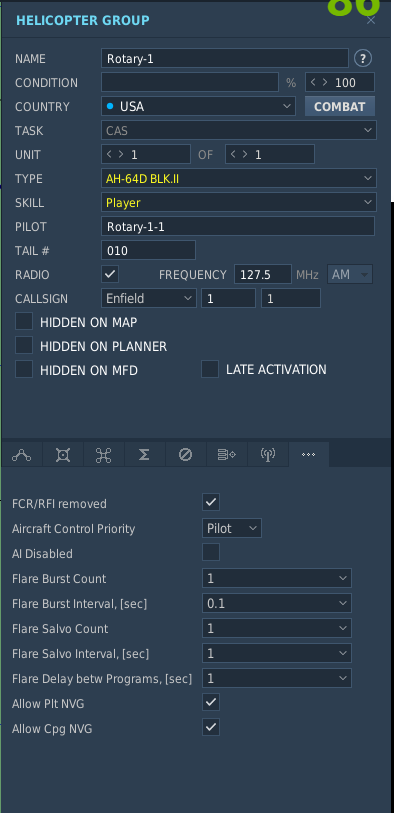The image size is (394, 813).
Task: Open the Summary sigma tab icon
Action: [x=145, y=455]
